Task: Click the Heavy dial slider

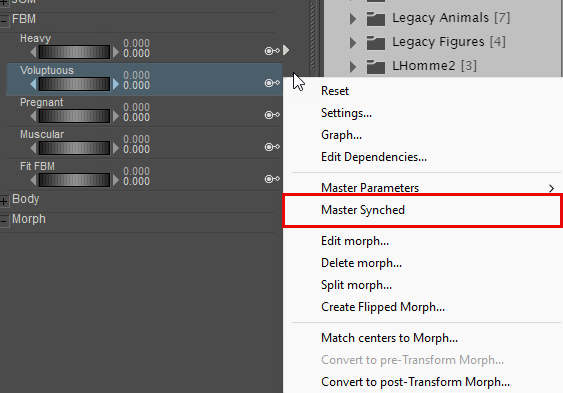Action: (x=74, y=52)
